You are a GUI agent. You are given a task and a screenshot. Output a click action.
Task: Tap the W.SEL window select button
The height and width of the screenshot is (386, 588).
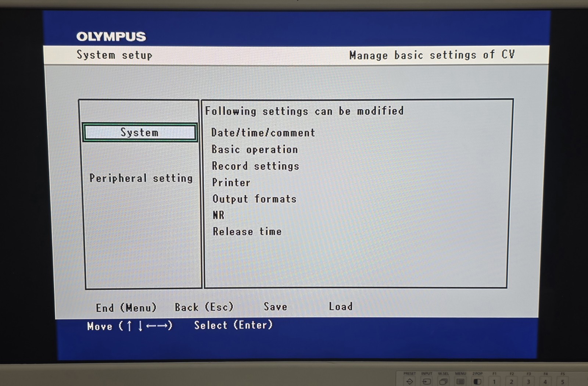point(444,381)
